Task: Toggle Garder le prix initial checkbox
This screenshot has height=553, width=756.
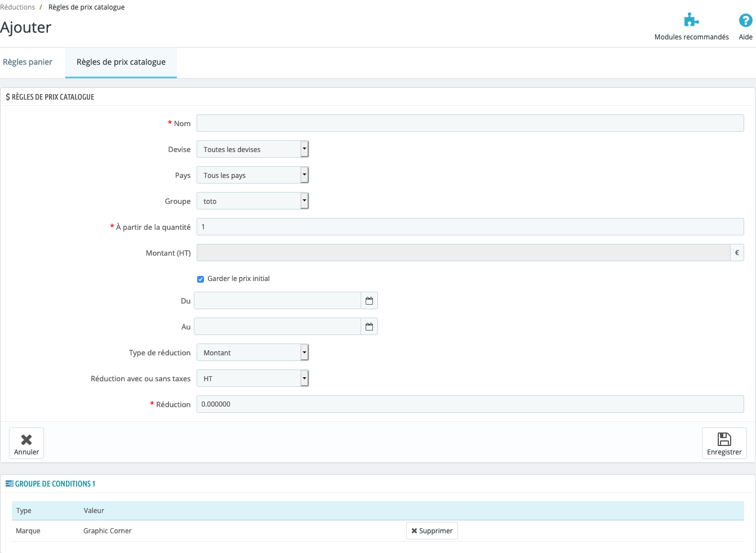Action: tap(201, 279)
